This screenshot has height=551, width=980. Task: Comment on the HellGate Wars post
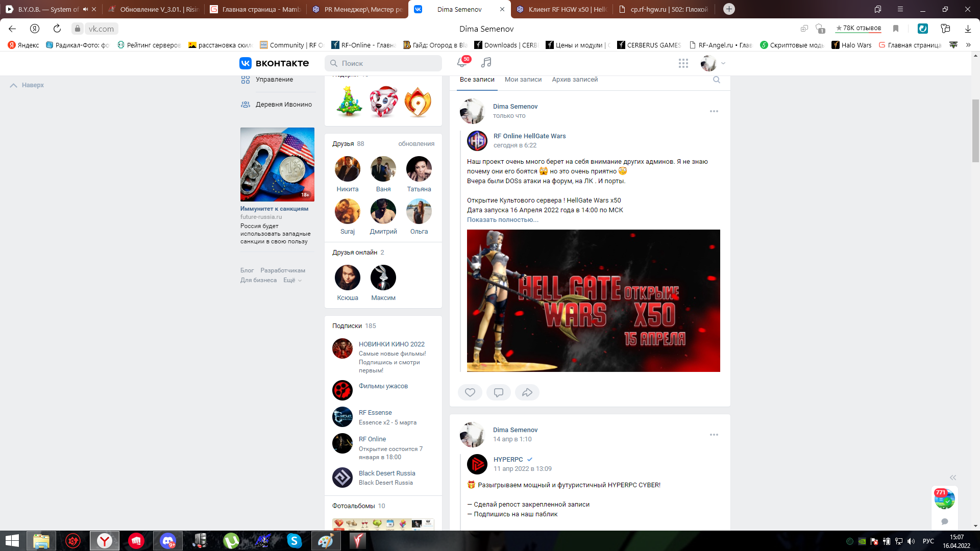499,392
